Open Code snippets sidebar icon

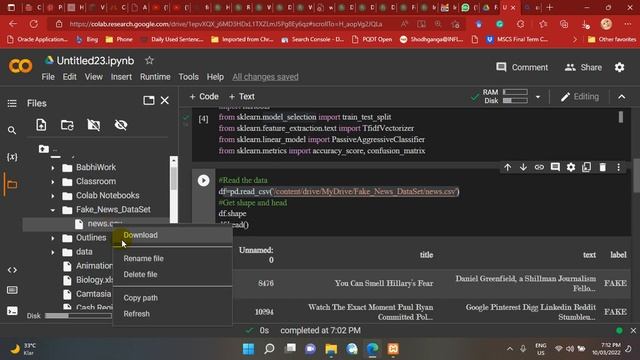[12, 270]
